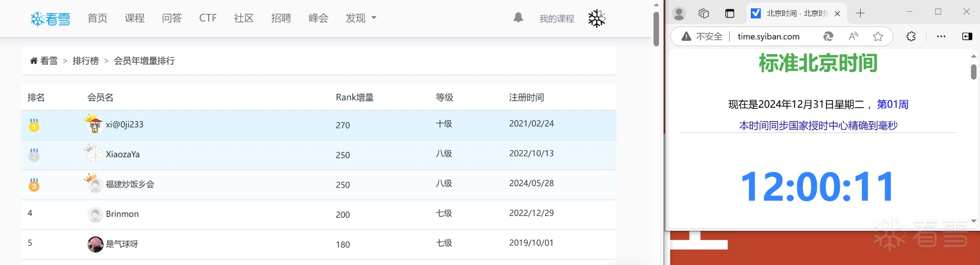Viewport: 980px width, 265px height.
Task: Toggle the Edge sidebar icon
Action: [967, 36]
